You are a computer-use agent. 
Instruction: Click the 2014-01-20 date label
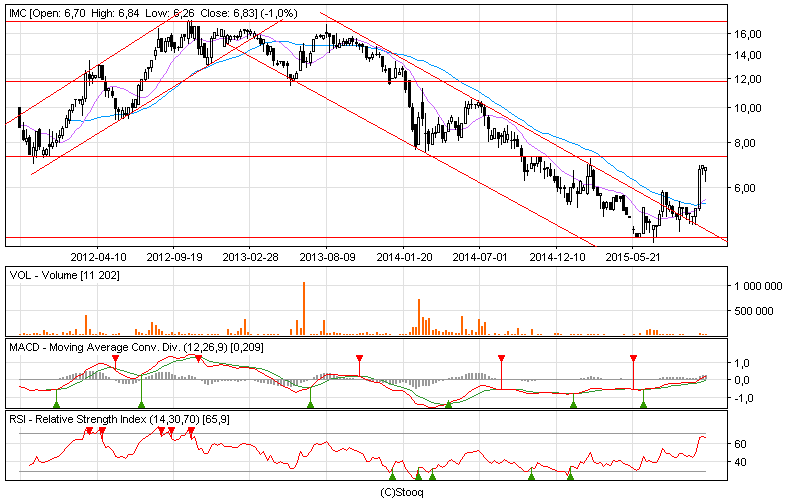[x=404, y=257]
